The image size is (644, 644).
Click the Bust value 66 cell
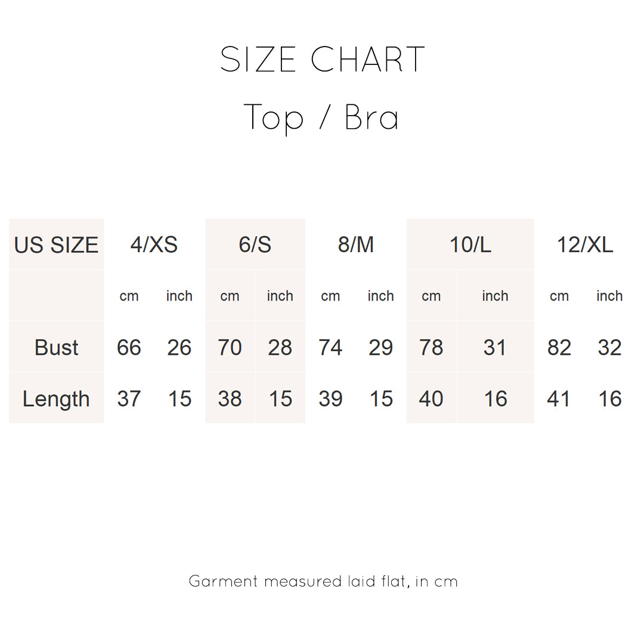(129, 348)
